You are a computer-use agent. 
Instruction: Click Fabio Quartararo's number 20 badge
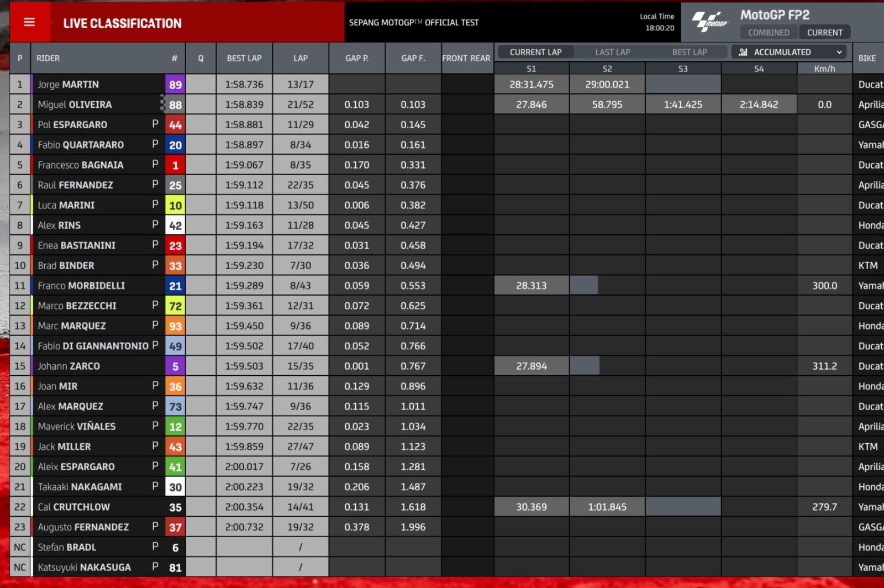(x=175, y=145)
